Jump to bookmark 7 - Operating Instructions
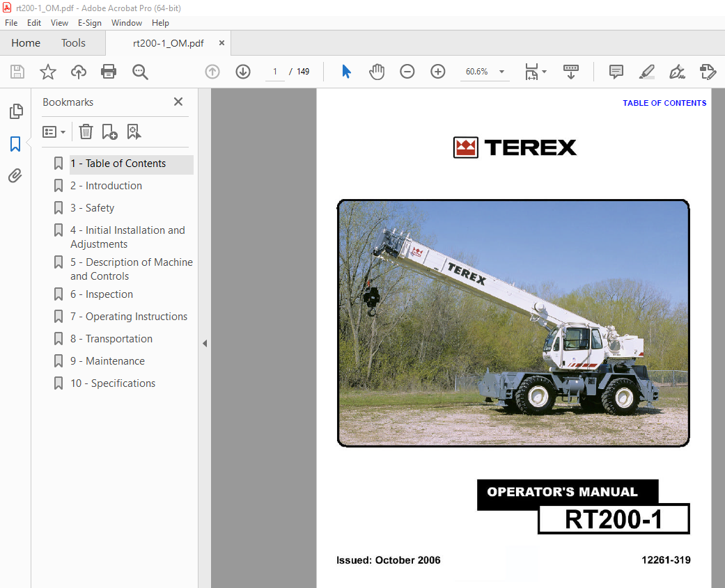Viewport: 725px width, 588px height. click(129, 317)
